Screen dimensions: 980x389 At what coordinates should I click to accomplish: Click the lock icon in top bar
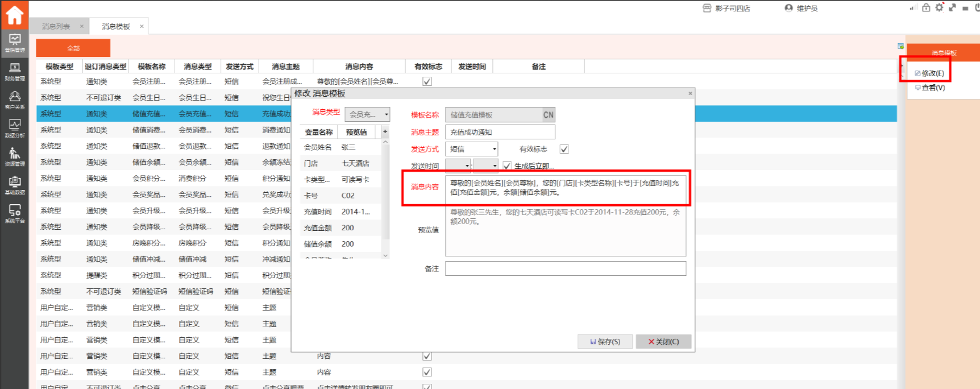pos(926,8)
